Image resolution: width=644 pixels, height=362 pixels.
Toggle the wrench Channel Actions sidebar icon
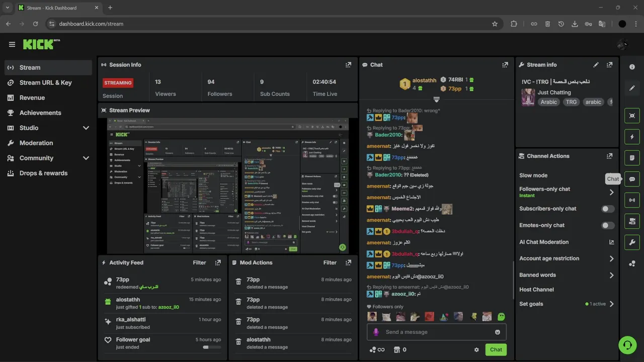pyautogui.click(x=632, y=242)
